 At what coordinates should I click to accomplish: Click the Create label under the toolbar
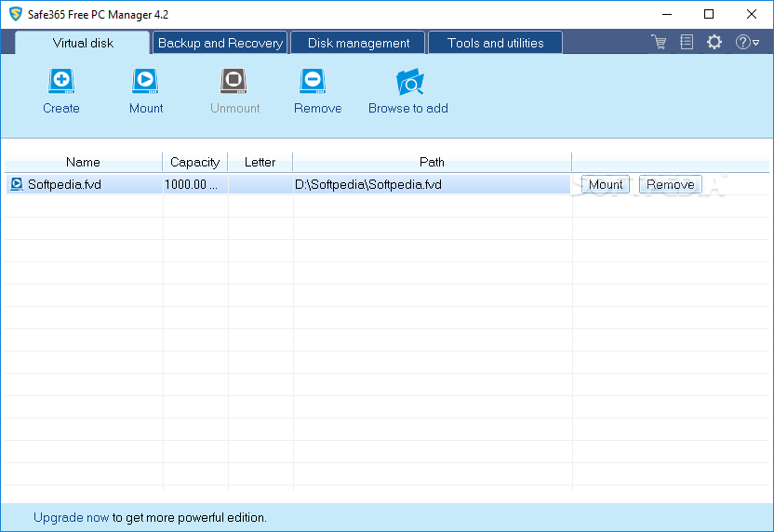pos(61,108)
